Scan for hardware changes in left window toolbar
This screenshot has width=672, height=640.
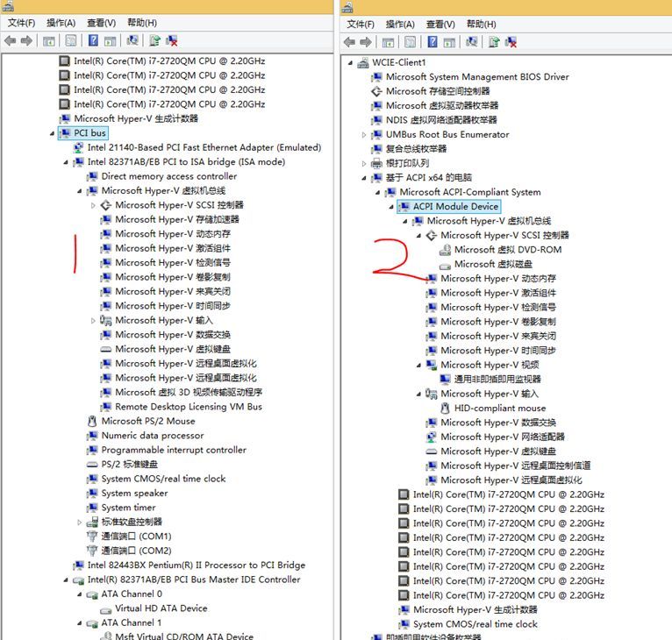pyautogui.click(x=132, y=40)
